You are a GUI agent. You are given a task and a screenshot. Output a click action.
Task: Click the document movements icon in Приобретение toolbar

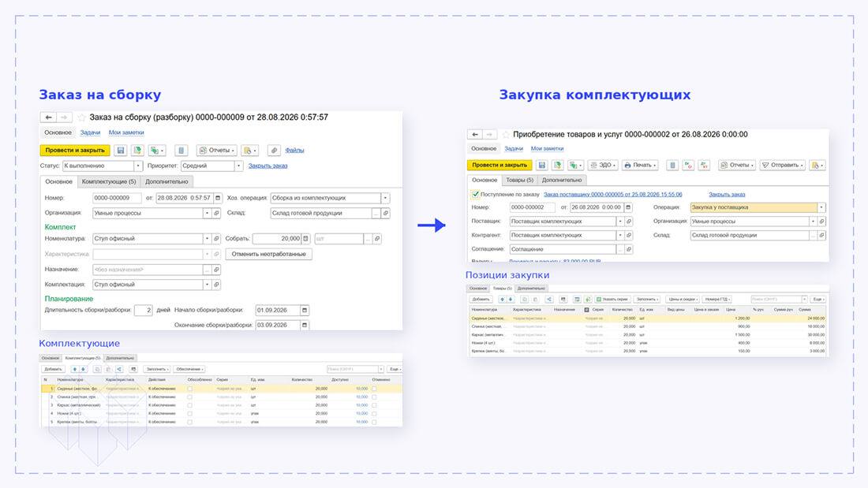(x=672, y=165)
